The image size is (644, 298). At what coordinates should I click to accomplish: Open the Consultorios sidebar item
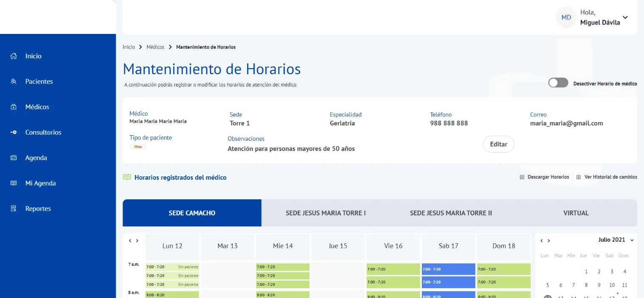44,132
